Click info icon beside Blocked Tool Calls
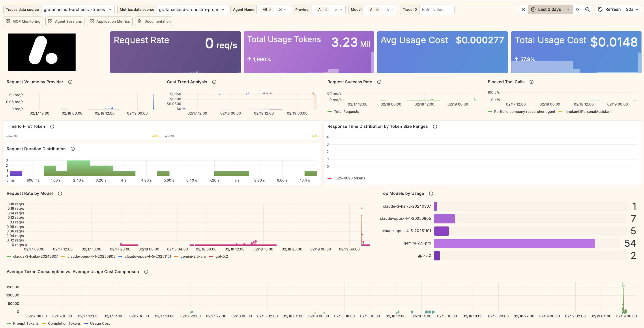The image size is (644, 328). click(x=532, y=82)
